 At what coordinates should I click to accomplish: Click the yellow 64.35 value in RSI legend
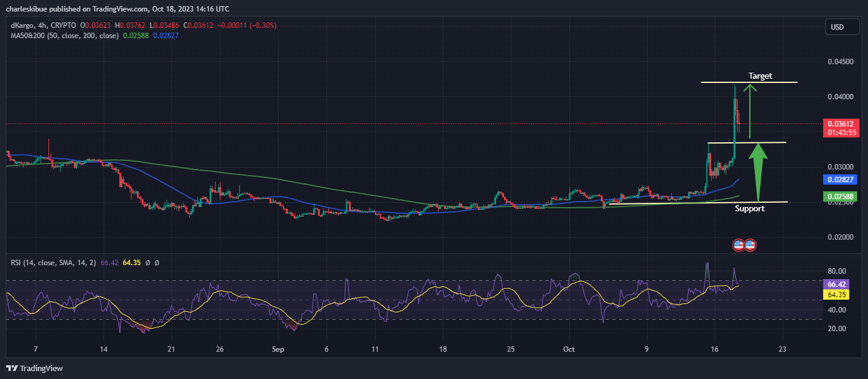tap(132, 263)
